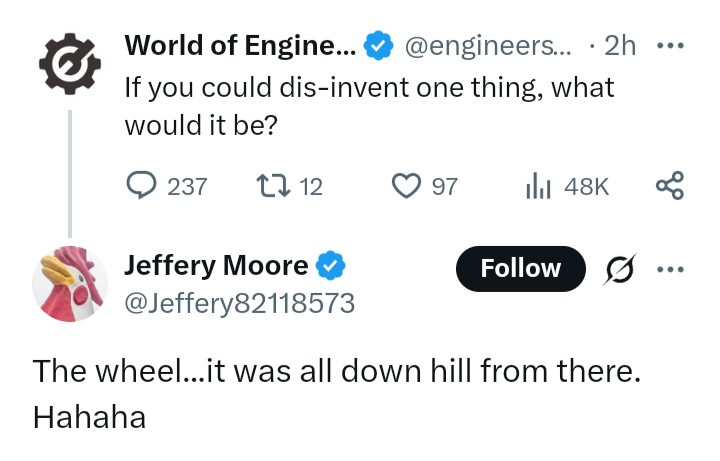Open the @Jeffery82118573 handle
The image size is (720, 461).
click(240, 304)
